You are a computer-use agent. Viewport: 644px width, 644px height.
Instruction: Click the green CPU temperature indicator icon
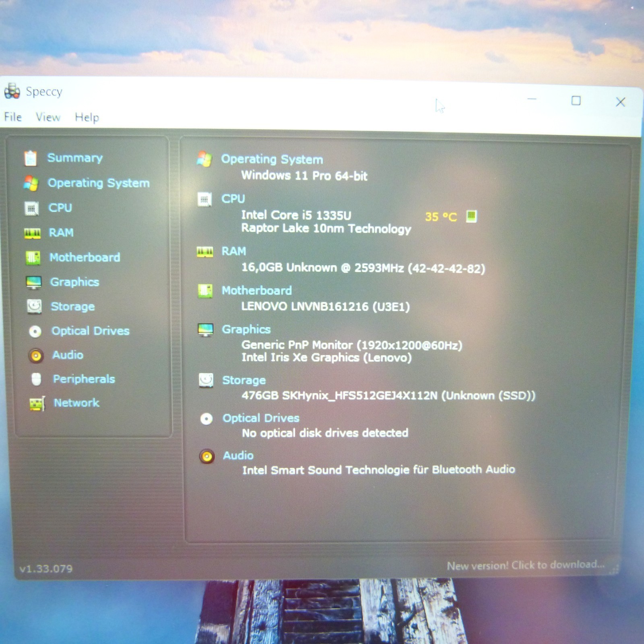click(x=471, y=217)
